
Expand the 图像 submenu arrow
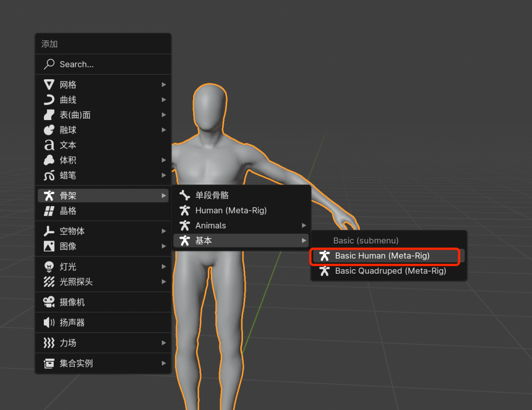click(x=164, y=246)
